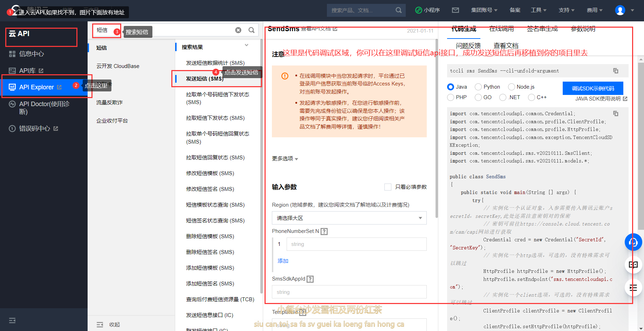Click the search magnifier in top bar

click(398, 10)
